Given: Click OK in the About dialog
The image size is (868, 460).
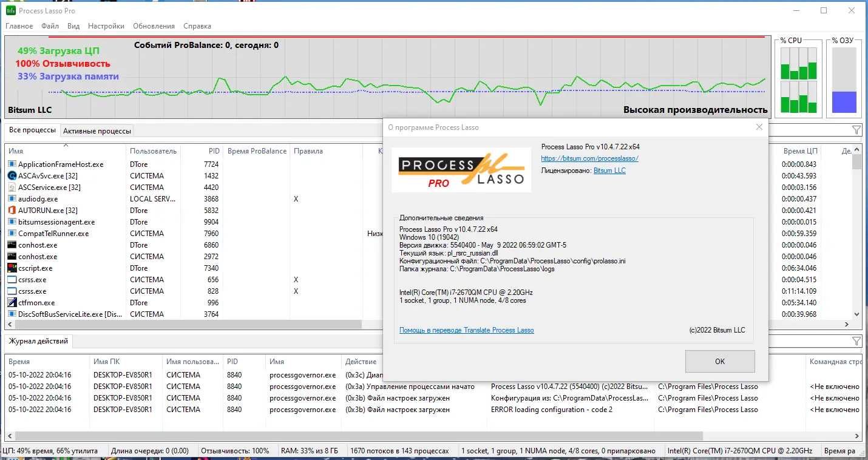Looking at the screenshot, I should pyautogui.click(x=720, y=361).
